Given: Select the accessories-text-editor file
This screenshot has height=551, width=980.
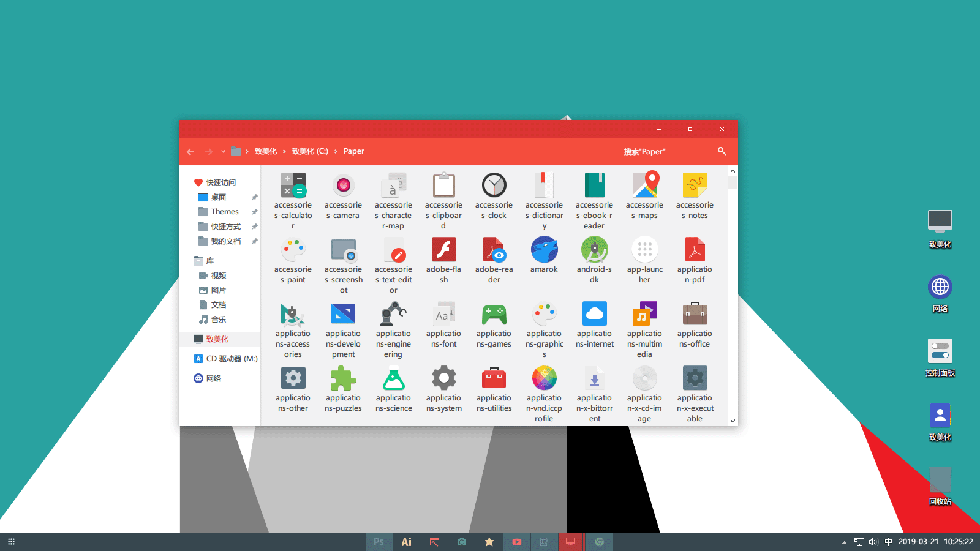Looking at the screenshot, I should [x=393, y=264].
